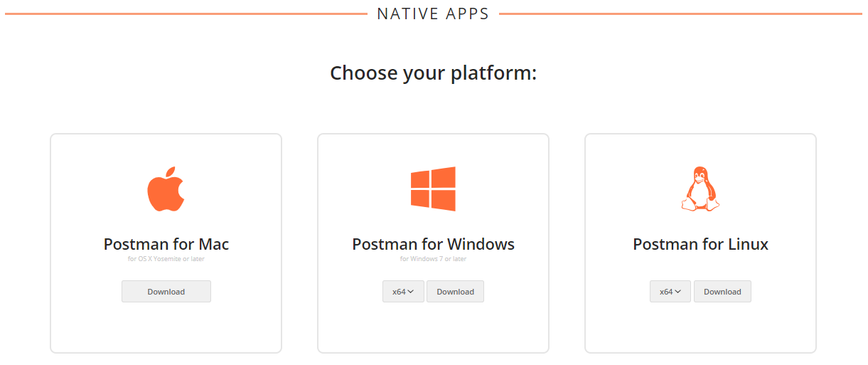Click the Windows logo icon
Screen dimensions: 868x365
coord(433,189)
